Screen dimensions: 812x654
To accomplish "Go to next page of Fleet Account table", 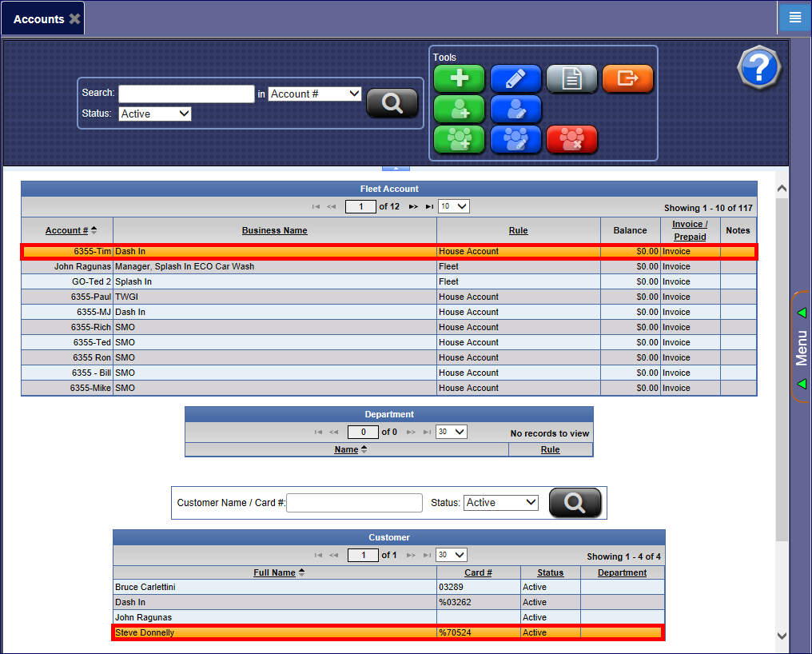I will point(413,207).
